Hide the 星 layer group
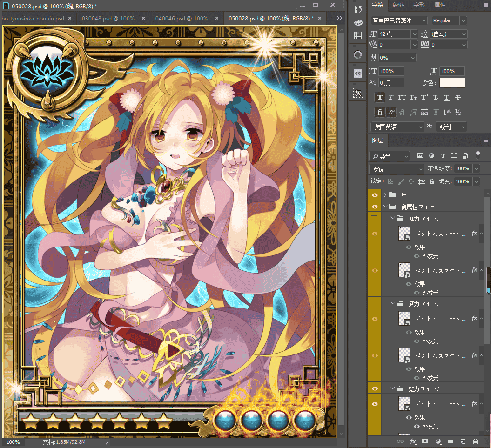This screenshot has width=491, height=448. coord(375,195)
